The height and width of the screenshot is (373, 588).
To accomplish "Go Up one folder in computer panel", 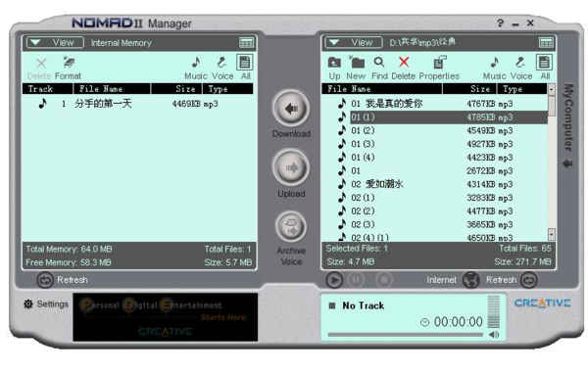I will (x=334, y=69).
